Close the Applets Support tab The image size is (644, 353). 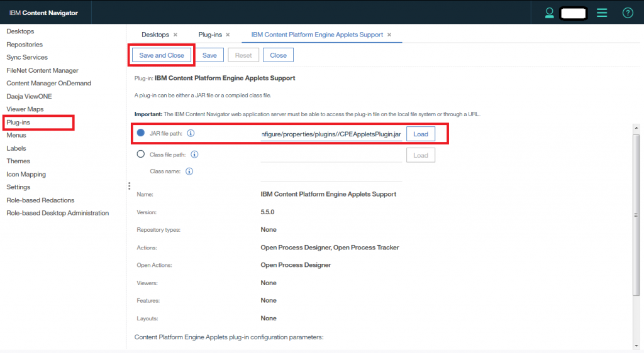click(389, 35)
